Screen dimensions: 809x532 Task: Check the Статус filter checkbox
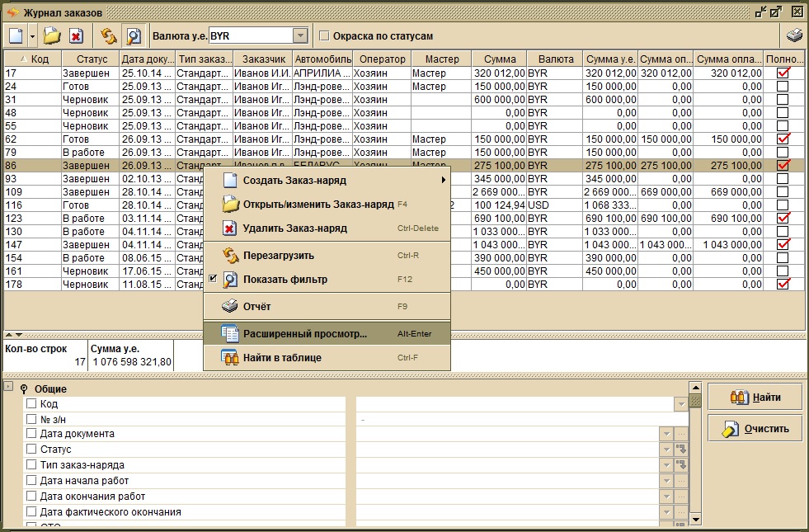pos(31,449)
